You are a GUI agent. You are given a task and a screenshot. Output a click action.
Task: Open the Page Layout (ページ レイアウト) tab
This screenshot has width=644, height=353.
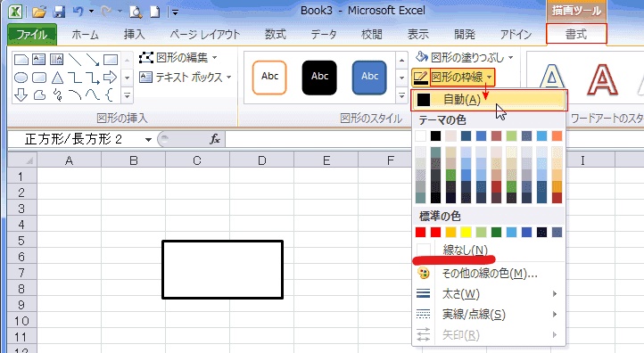click(x=205, y=35)
